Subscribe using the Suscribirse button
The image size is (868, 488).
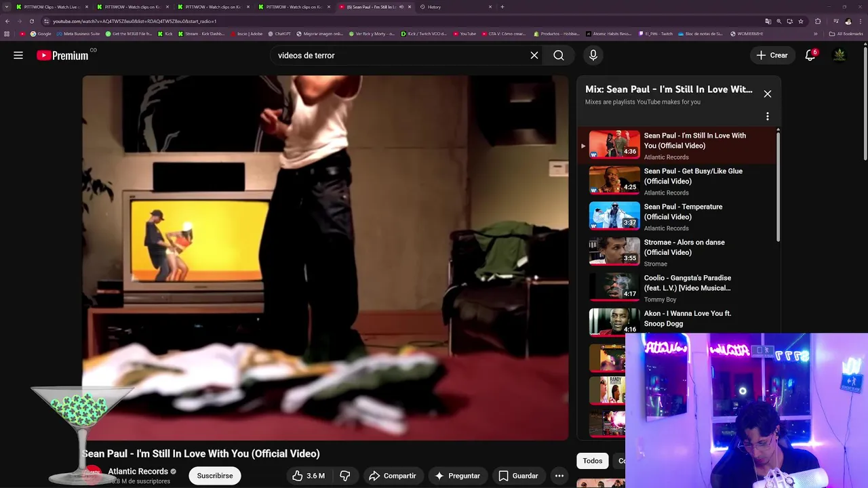click(215, 476)
